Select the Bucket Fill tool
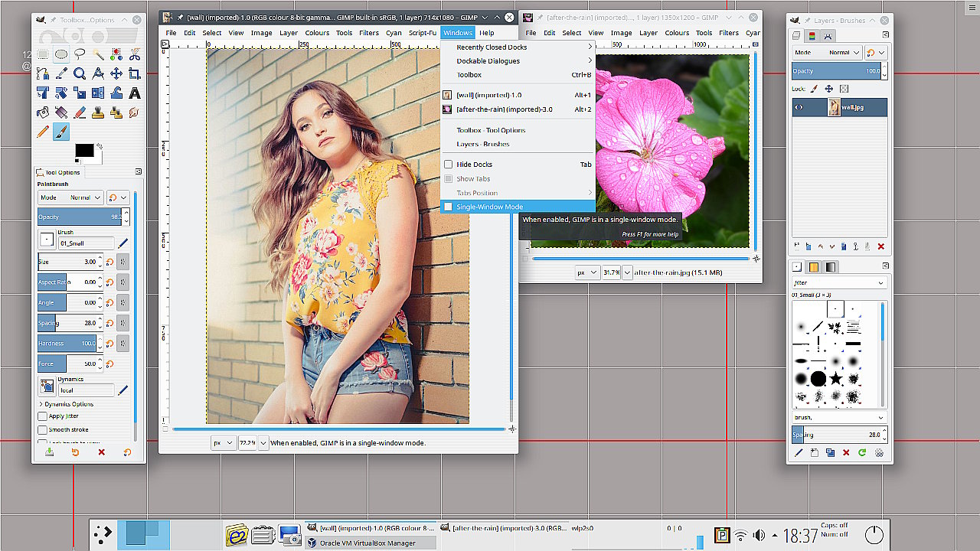The width and height of the screenshot is (980, 551). coord(43,112)
